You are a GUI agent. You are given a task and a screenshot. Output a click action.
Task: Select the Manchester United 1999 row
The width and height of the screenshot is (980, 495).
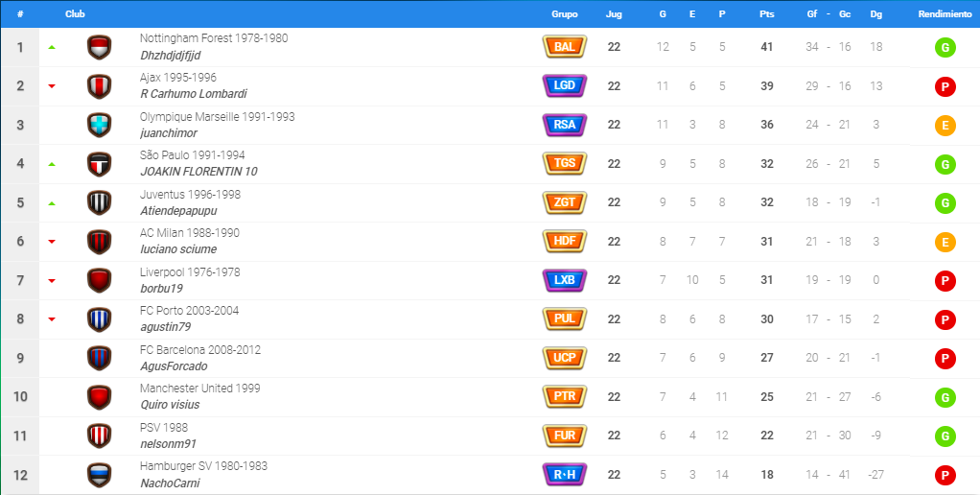tap(490, 397)
